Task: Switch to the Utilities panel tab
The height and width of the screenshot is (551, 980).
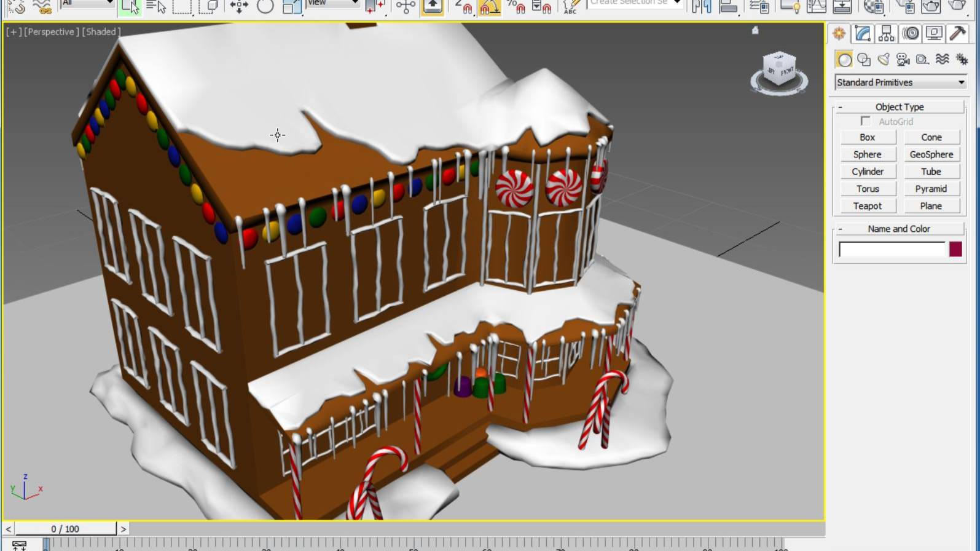Action: point(957,34)
